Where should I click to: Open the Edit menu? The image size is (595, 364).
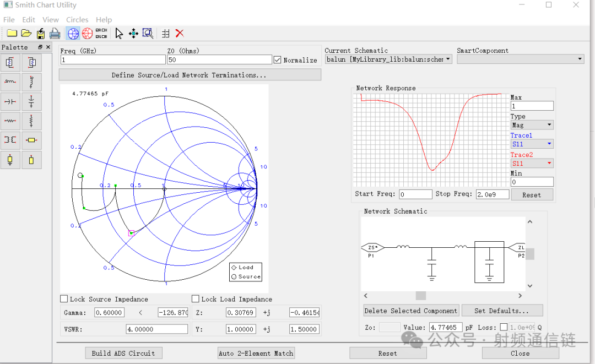(x=29, y=20)
